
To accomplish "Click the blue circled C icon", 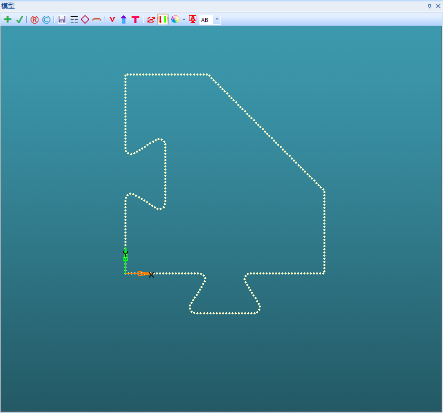I will (x=46, y=20).
